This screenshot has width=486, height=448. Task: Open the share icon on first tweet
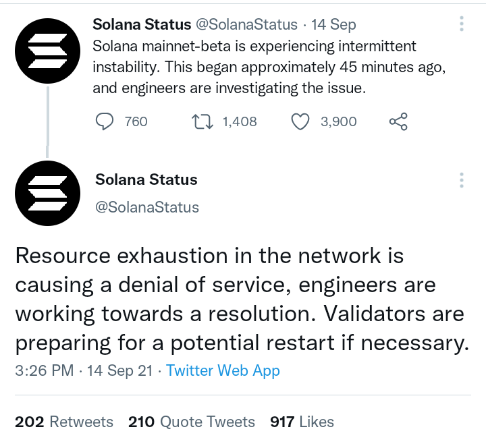pos(398,121)
